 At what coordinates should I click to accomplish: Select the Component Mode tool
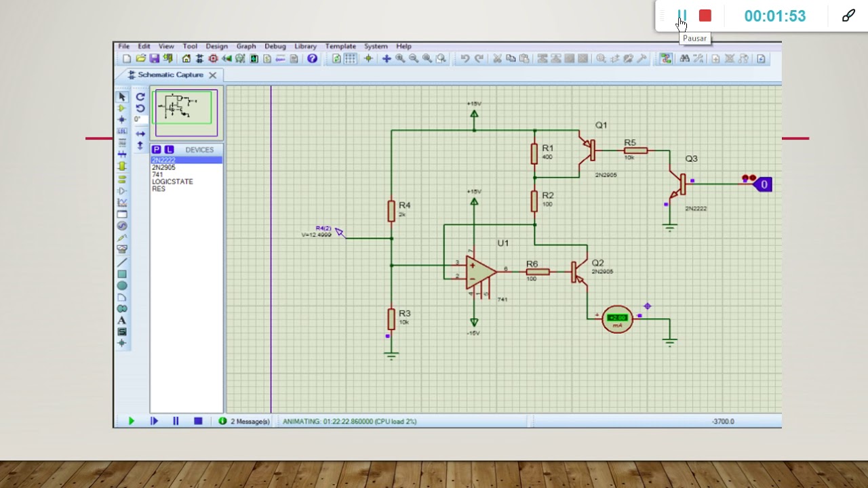122,108
